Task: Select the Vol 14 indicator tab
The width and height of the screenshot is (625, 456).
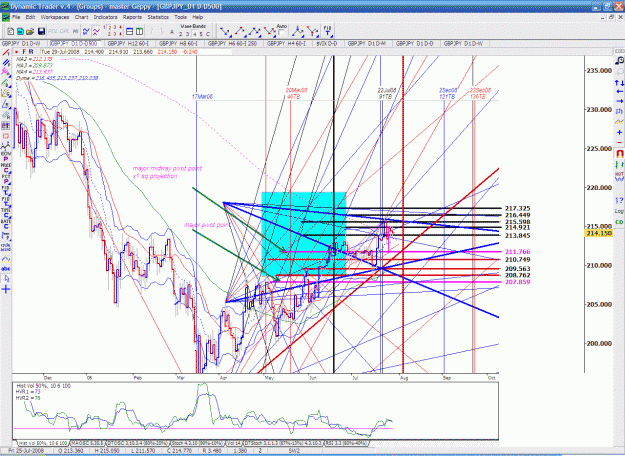Action: [x=234, y=443]
